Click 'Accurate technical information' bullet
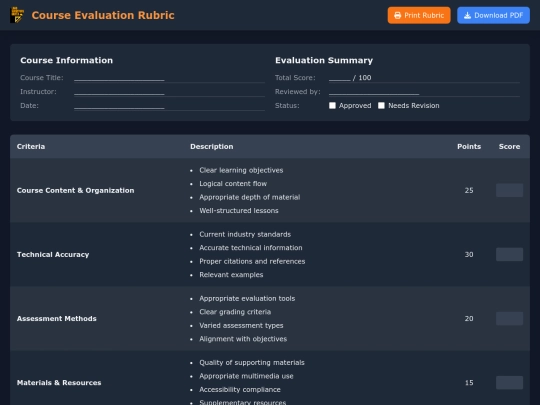 pos(251,248)
